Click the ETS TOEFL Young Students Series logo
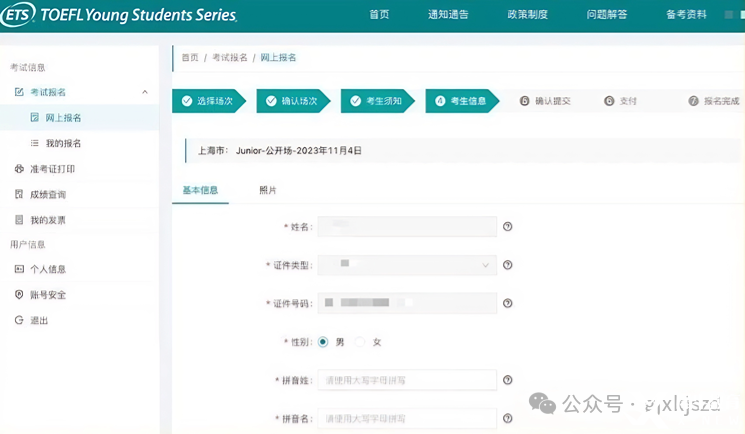The width and height of the screenshot is (745, 434). coord(119,14)
